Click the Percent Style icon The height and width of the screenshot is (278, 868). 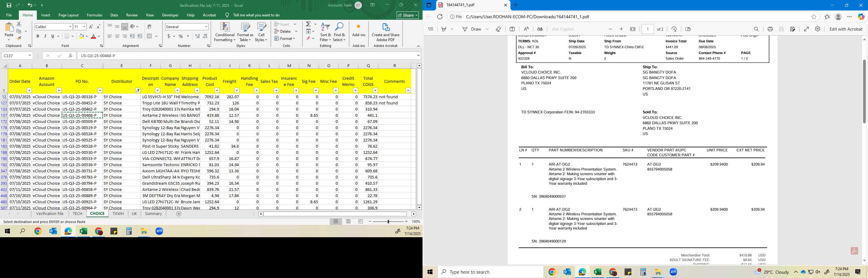(x=181, y=36)
